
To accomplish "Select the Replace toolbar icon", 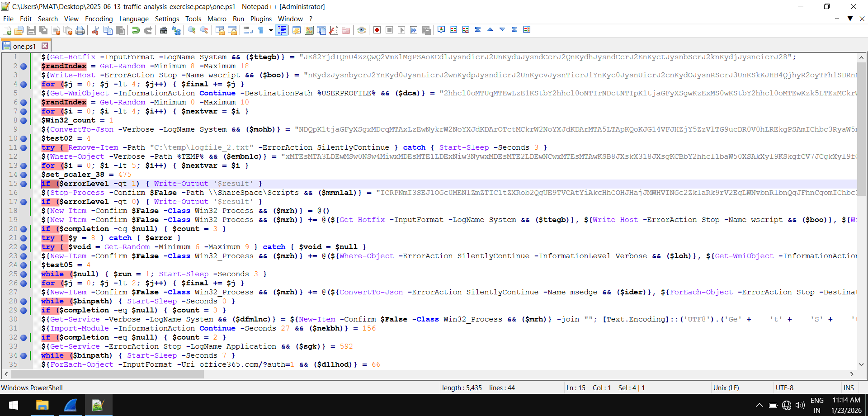I will (x=177, y=30).
